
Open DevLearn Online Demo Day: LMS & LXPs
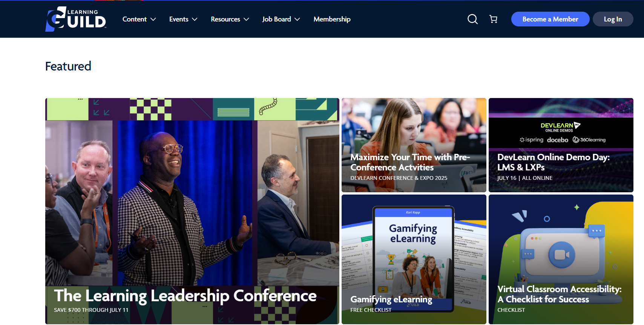(554, 162)
